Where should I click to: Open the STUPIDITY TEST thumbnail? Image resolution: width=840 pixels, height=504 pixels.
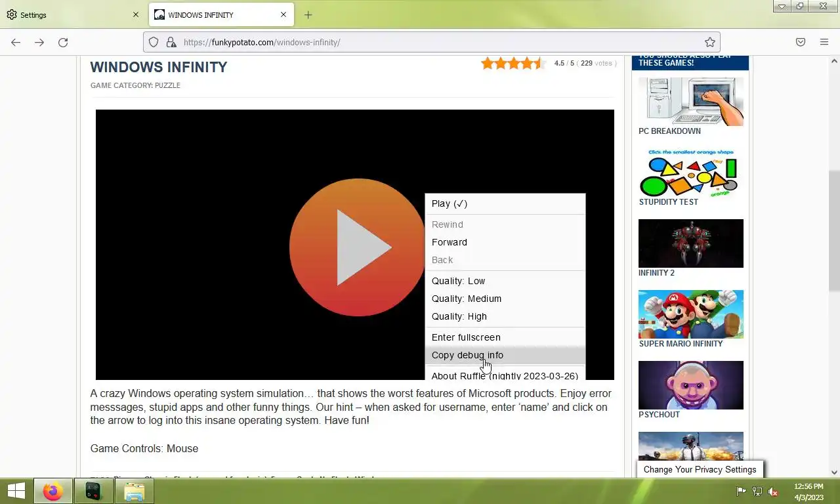coord(691,172)
